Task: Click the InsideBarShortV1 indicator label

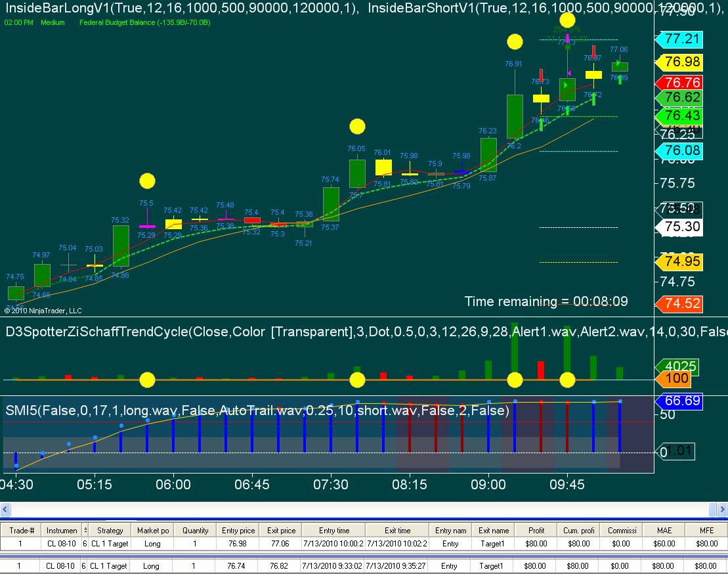Action: pos(546,8)
